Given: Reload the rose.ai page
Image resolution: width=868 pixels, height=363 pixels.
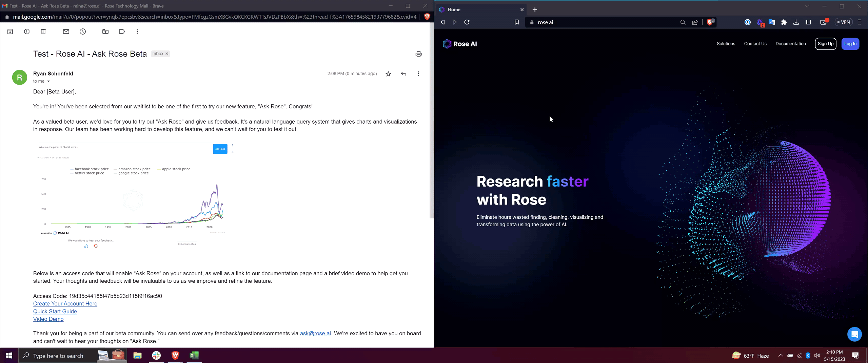Looking at the screenshot, I should [467, 22].
